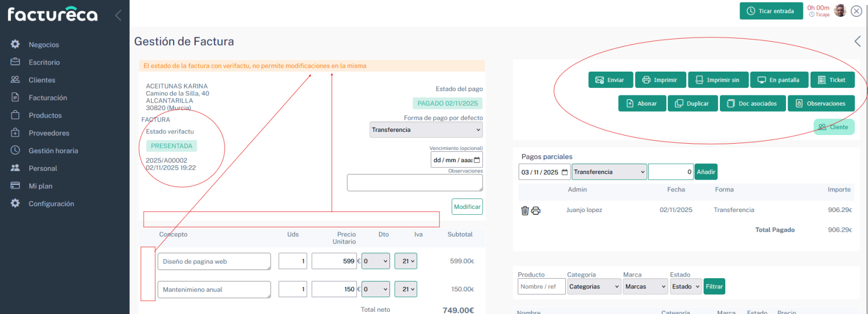Open the Marcas filter dropdown
This screenshot has width=868, height=314.
click(646, 287)
